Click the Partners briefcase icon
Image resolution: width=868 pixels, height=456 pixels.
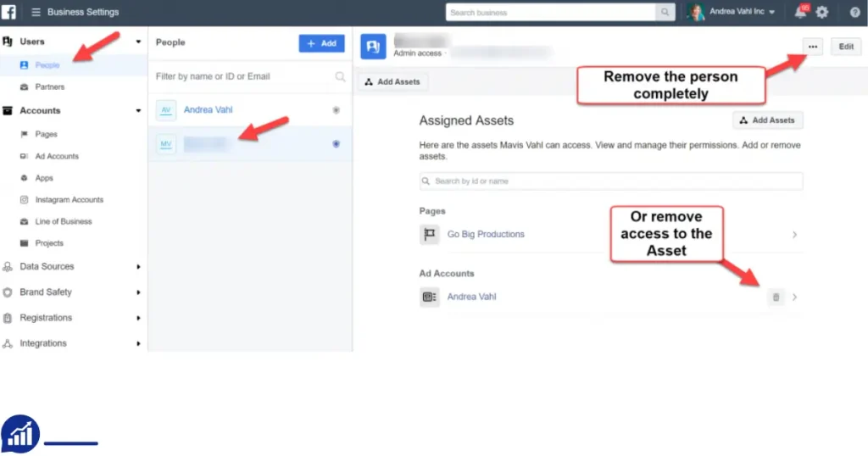point(24,87)
